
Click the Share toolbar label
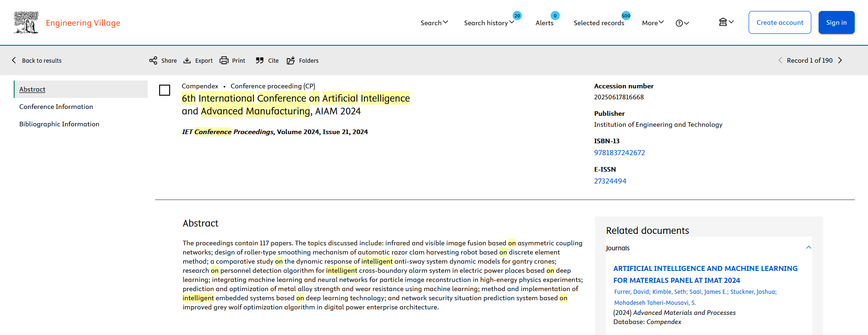[x=169, y=60]
